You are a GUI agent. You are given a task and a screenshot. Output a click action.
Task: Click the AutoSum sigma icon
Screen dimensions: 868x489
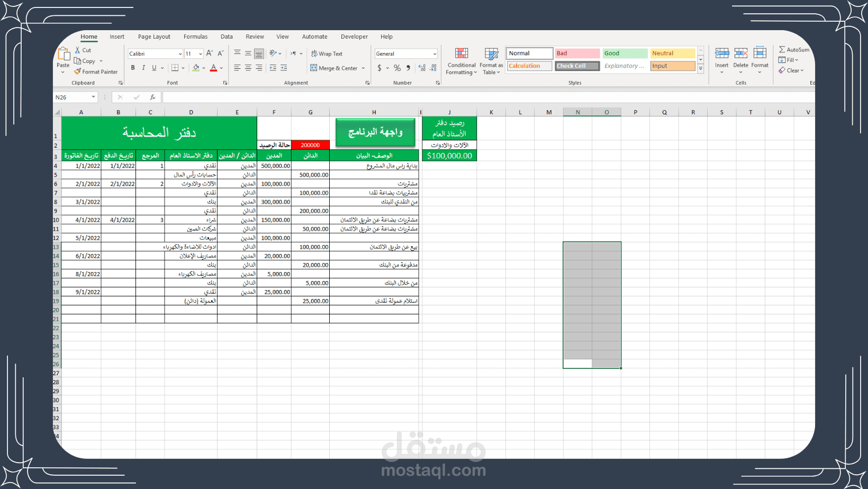pos(782,49)
